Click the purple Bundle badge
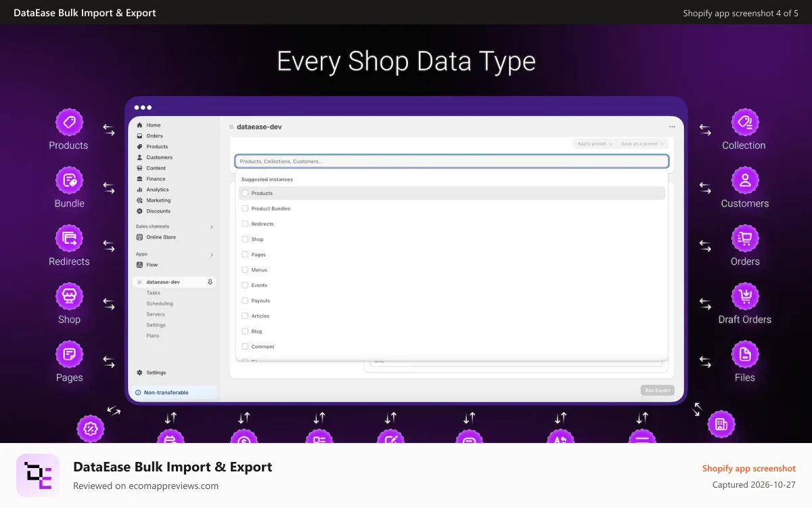This screenshot has height=508, width=812. pos(69,181)
